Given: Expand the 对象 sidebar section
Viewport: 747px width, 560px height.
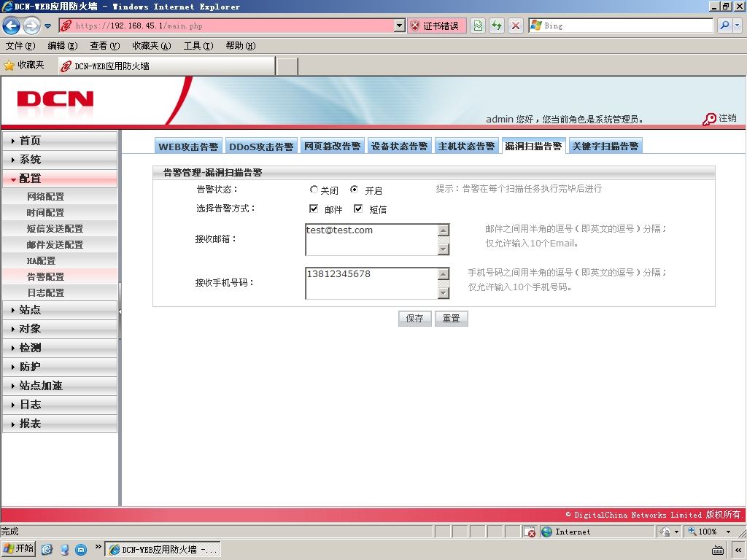Looking at the screenshot, I should pyautogui.click(x=60, y=329).
